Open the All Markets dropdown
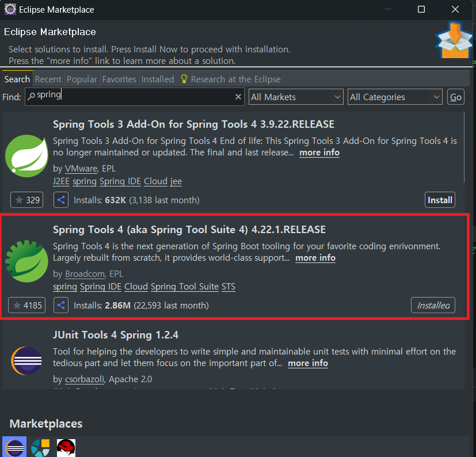 tap(296, 97)
